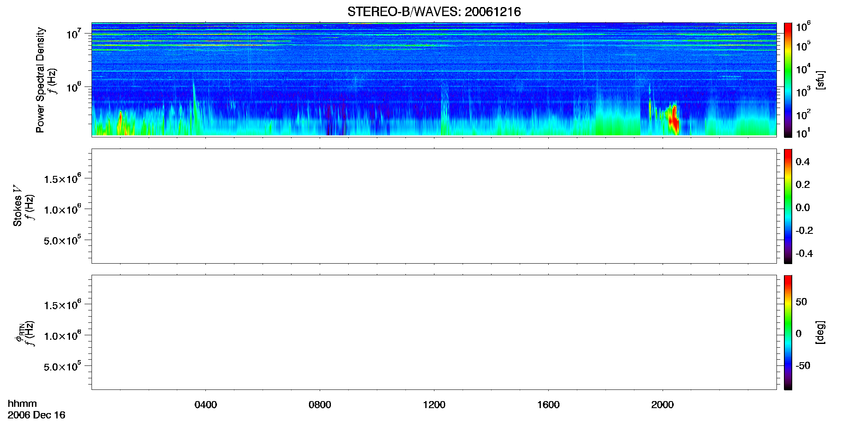868x447 pixels.
Task: Click the 2000 time axis label
Action: point(662,405)
